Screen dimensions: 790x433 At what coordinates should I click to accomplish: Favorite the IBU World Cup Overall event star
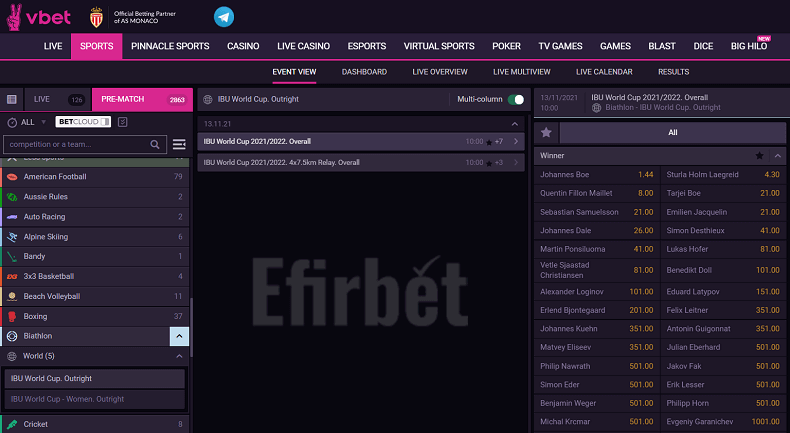pyautogui.click(x=489, y=142)
